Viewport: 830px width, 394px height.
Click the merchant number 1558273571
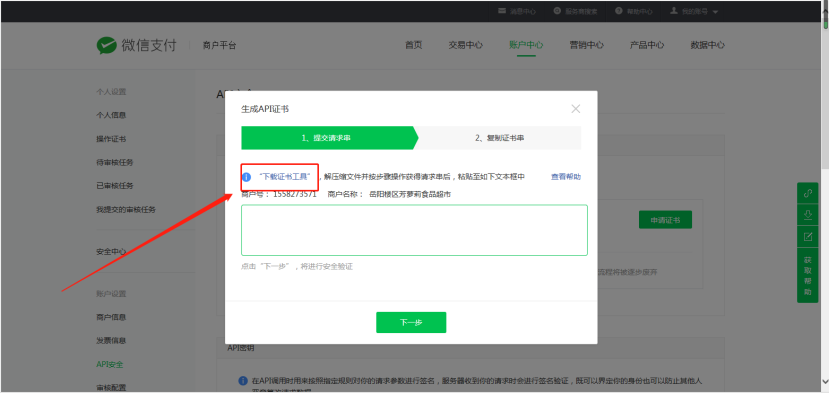295,194
